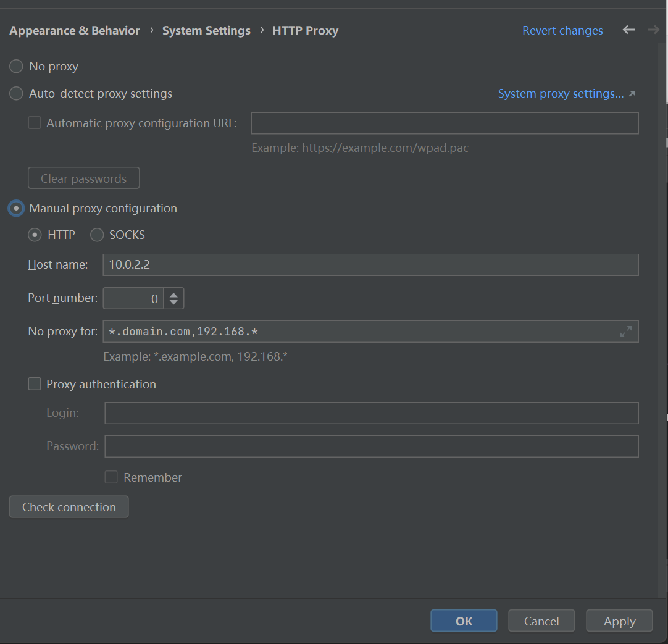Select Auto-detect proxy settings
The image size is (668, 644).
tap(17, 94)
